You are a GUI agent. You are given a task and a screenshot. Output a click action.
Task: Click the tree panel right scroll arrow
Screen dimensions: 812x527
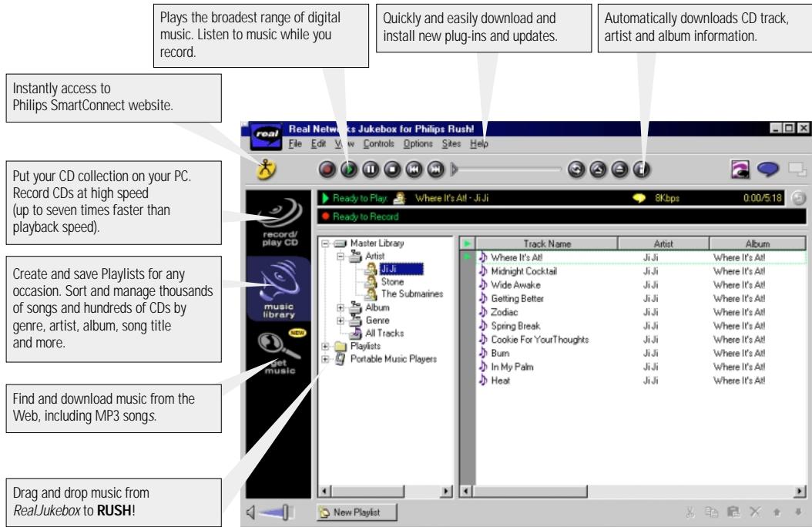coord(446,491)
